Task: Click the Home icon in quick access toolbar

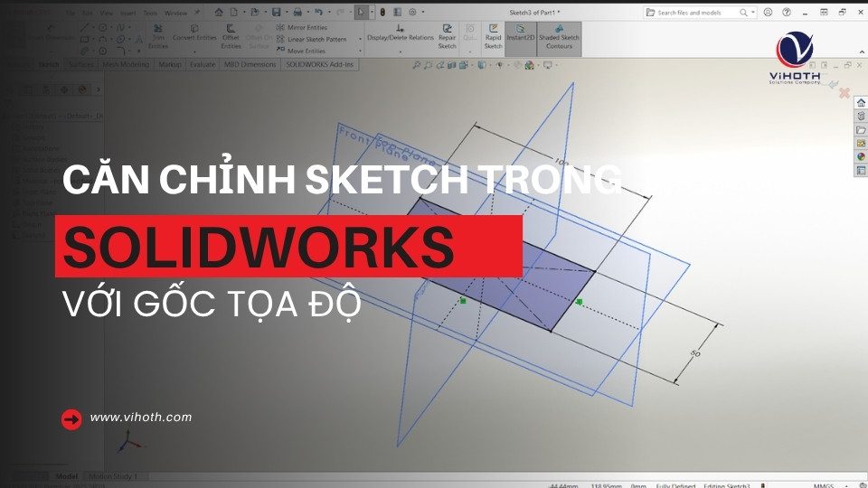Action: click(219, 12)
